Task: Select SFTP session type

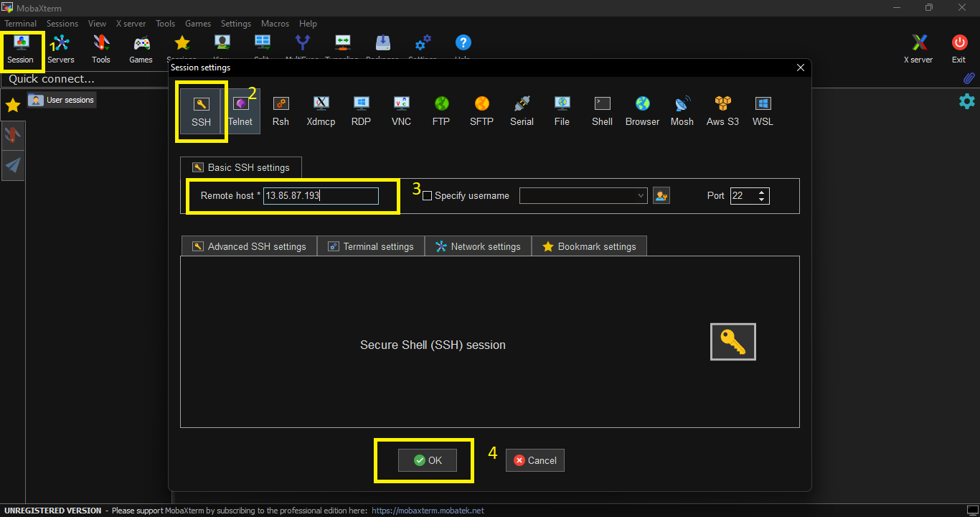Action: tap(481, 111)
